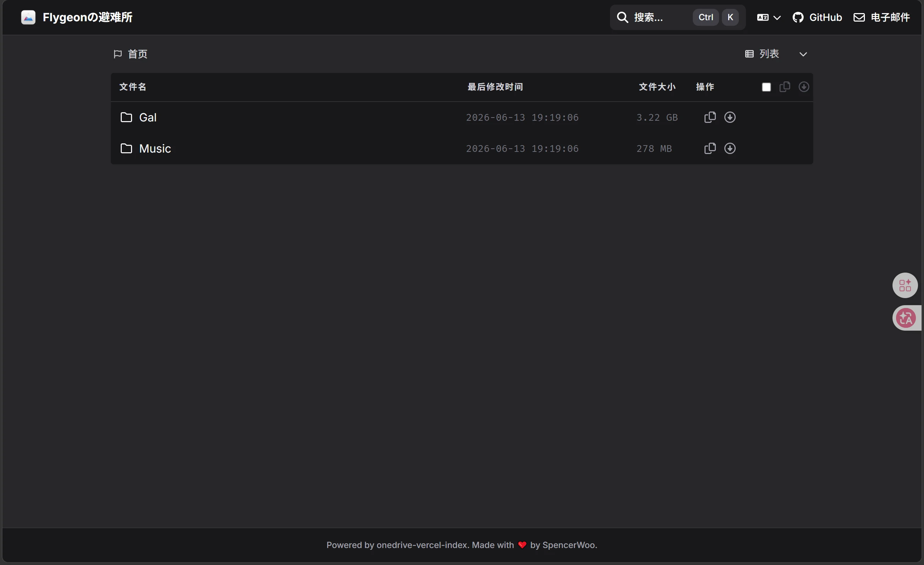Open the Gal folder
This screenshot has height=565, width=924.
tap(148, 117)
